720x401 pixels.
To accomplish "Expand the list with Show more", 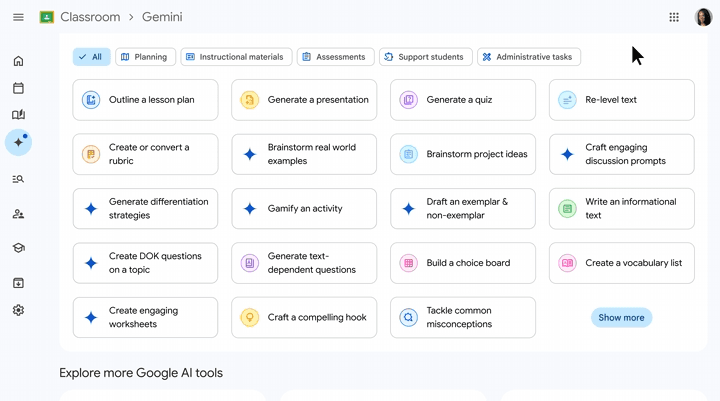I will pos(621,317).
